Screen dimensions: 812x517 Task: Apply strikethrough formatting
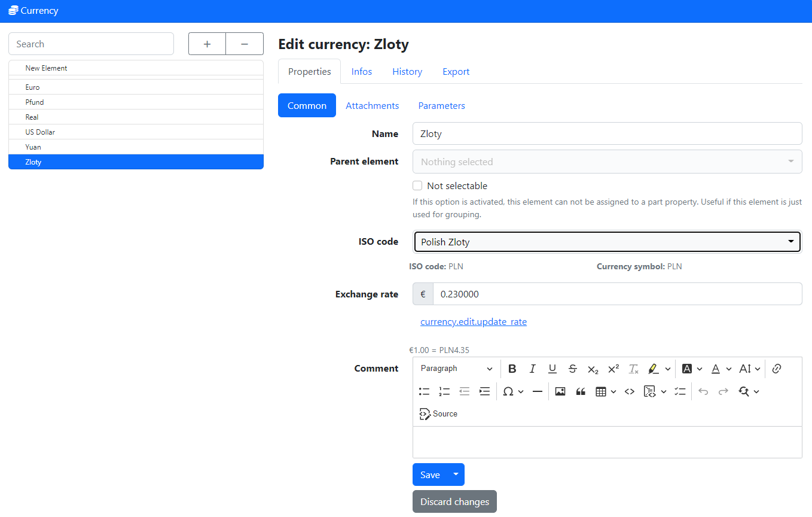click(x=572, y=369)
